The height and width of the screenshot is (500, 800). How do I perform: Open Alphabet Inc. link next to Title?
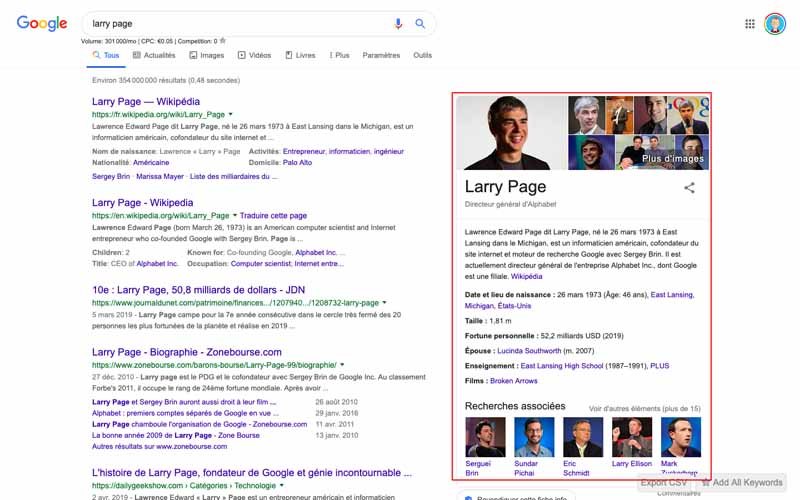tap(157, 264)
